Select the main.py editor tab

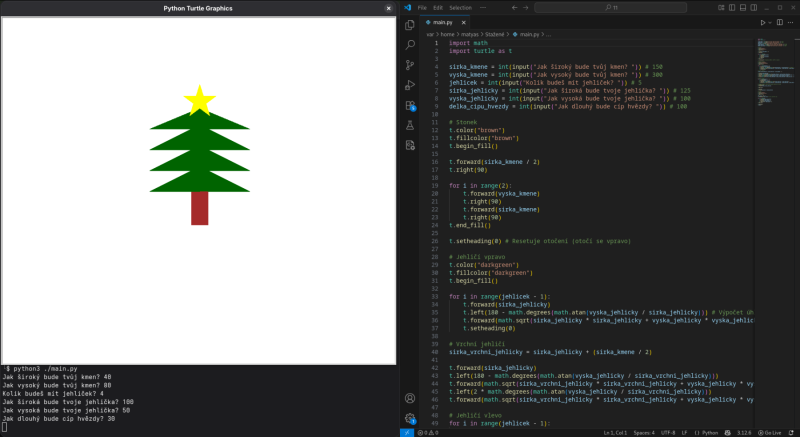[x=442, y=21]
